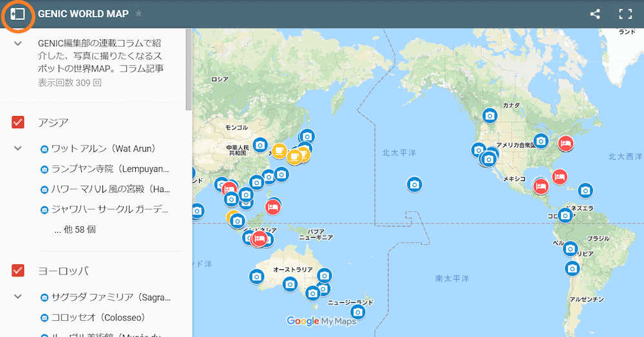Click the Google My Maps logo
The image size is (644, 337).
(321, 321)
